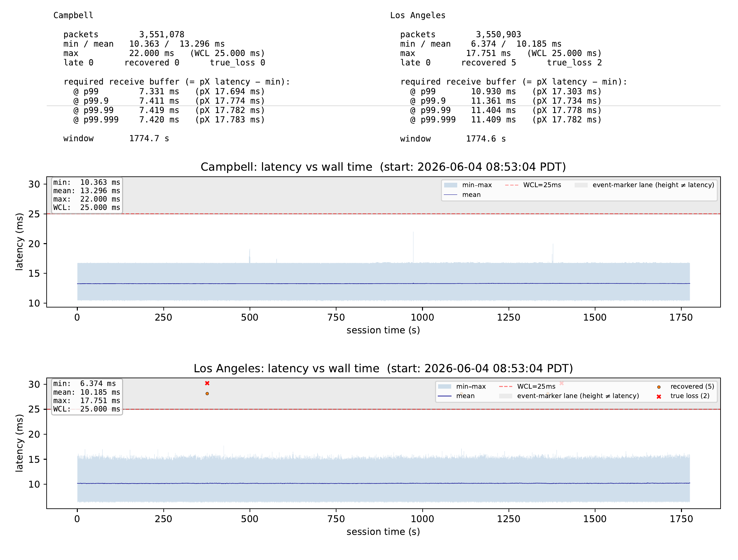
Task: Click the event-marker lane swatch in Campbell legend
Action: click(x=581, y=185)
